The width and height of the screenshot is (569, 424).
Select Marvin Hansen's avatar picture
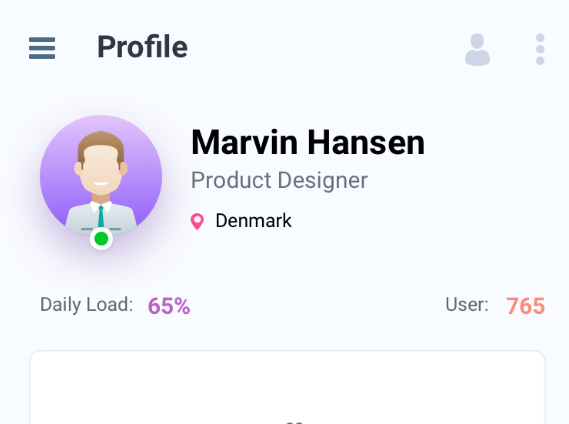(x=101, y=176)
